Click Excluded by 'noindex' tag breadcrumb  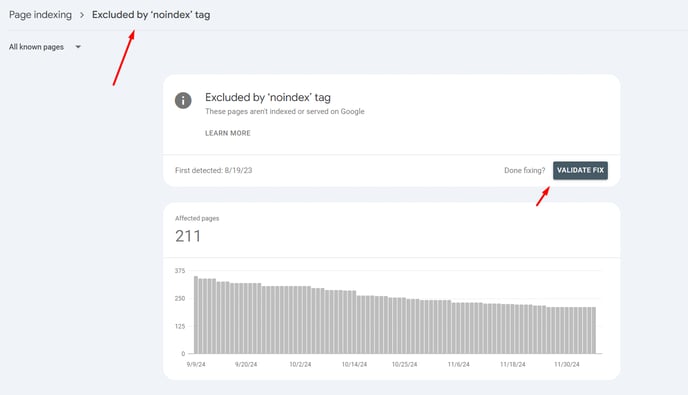pyautogui.click(x=151, y=14)
